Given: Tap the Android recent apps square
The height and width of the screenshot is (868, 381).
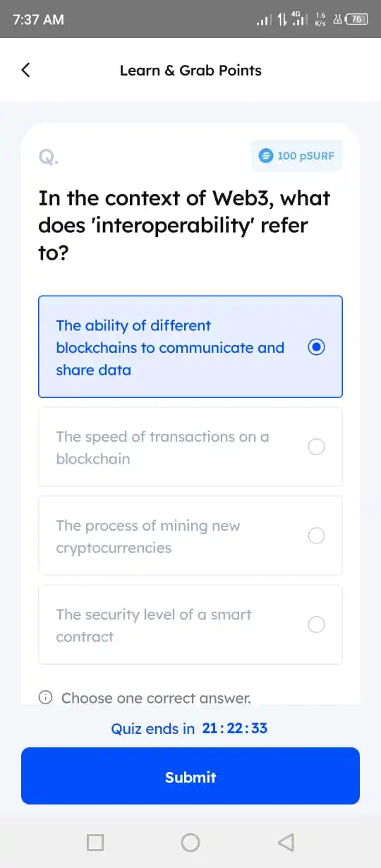Looking at the screenshot, I should [x=95, y=842].
